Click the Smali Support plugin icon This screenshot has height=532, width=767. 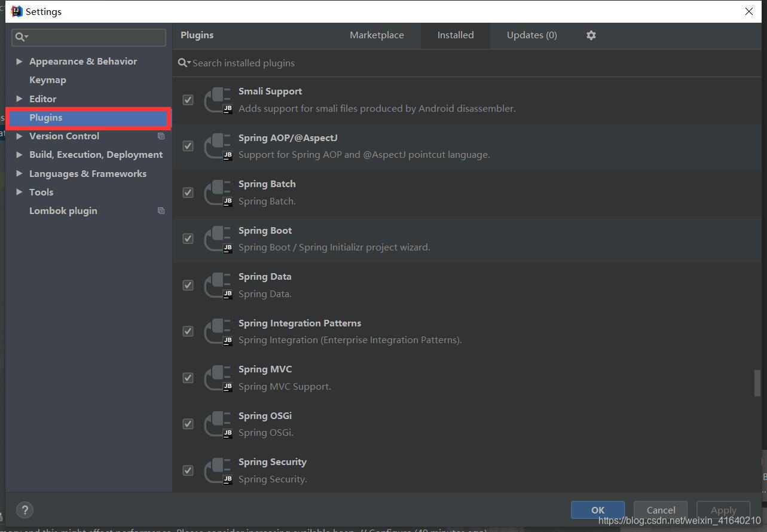tap(218, 100)
